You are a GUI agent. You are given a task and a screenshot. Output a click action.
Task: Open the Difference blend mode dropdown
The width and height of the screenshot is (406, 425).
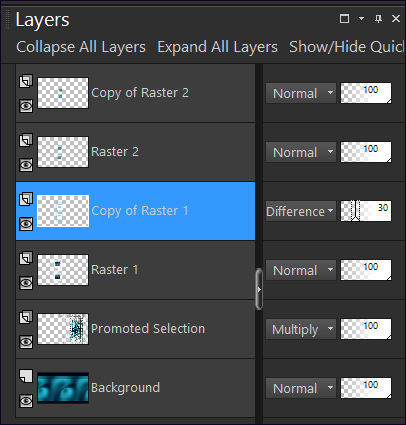click(300, 211)
